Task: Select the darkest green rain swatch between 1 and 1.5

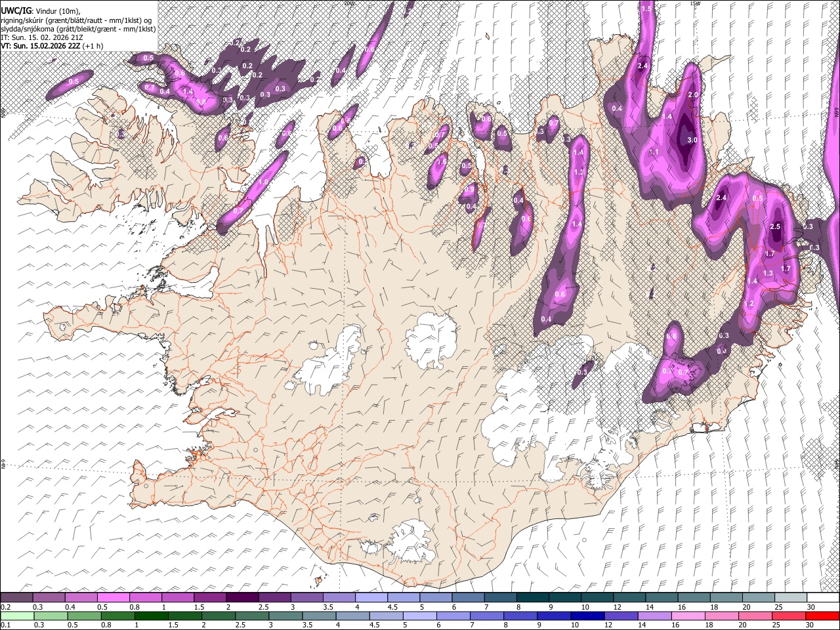Action: (x=151, y=616)
